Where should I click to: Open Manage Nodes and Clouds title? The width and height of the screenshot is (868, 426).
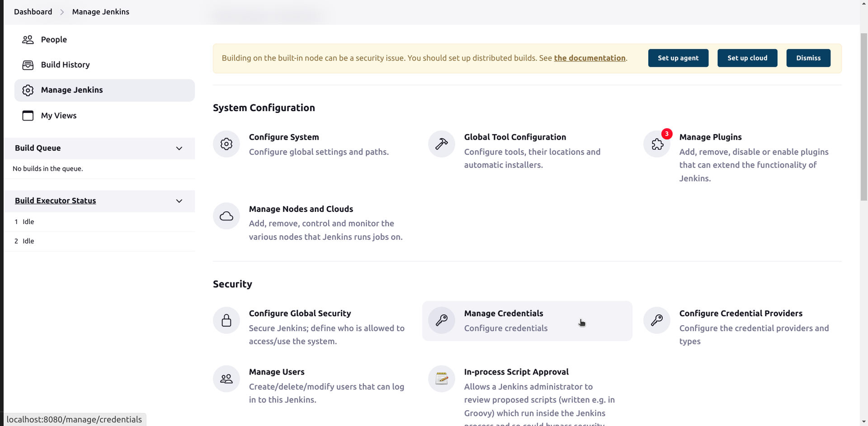pyautogui.click(x=301, y=209)
